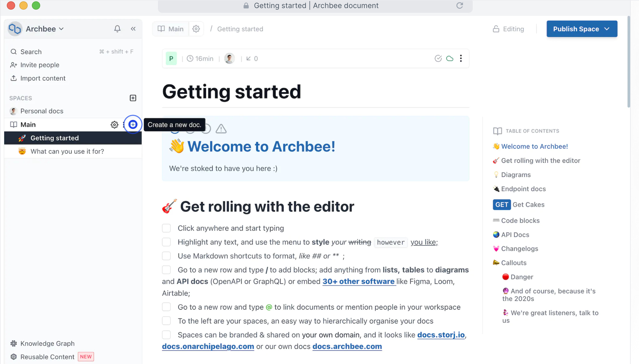The width and height of the screenshot is (639, 364).
Task: Click the reload icon in address bar
Action: point(460,5)
